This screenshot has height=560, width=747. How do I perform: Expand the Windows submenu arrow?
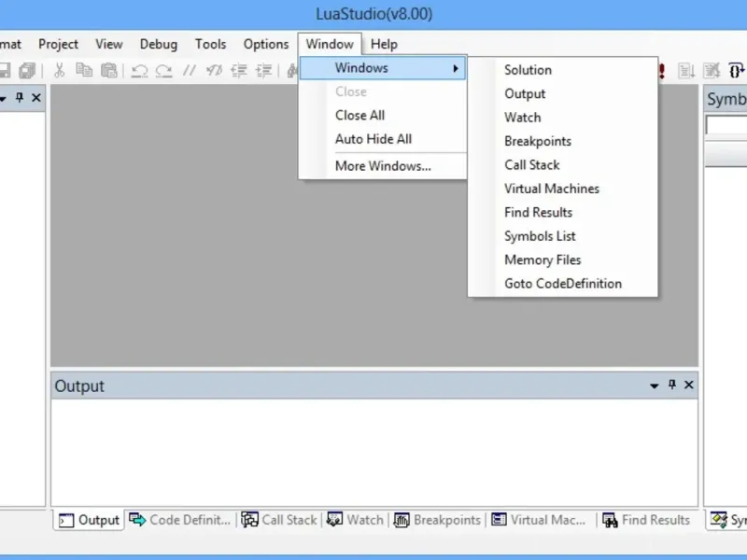(456, 68)
